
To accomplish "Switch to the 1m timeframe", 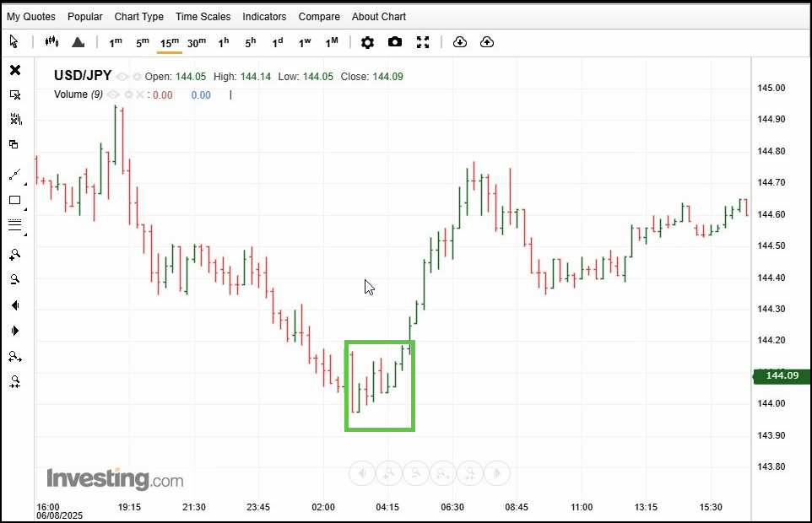I will click(x=116, y=42).
